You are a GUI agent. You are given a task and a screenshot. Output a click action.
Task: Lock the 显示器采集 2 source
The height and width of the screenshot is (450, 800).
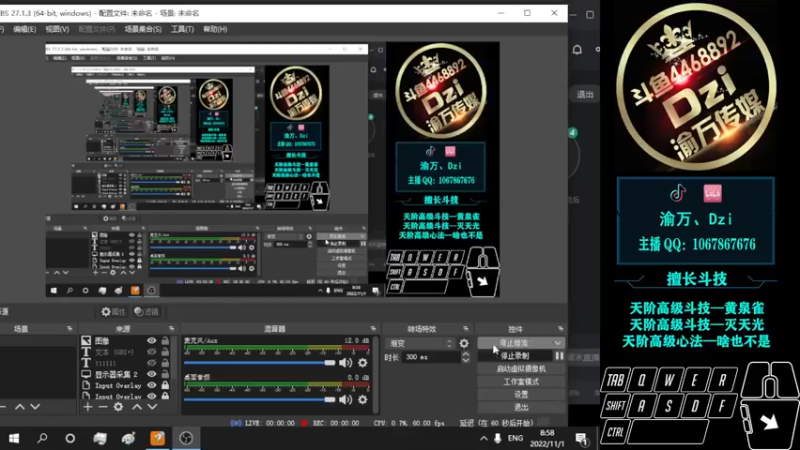[x=165, y=374]
